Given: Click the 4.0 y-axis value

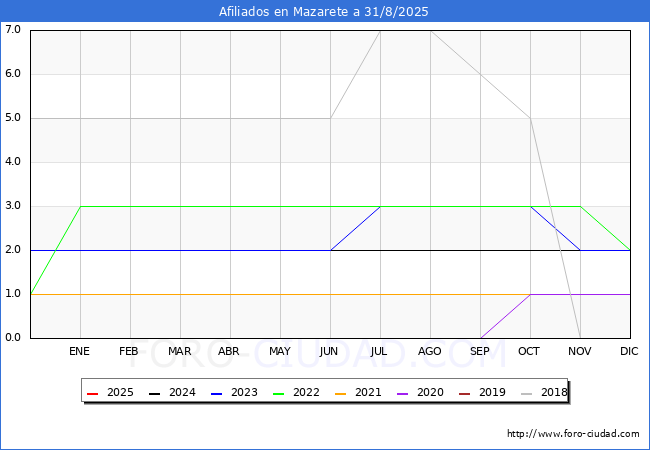Looking at the screenshot, I should pyautogui.click(x=13, y=161).
